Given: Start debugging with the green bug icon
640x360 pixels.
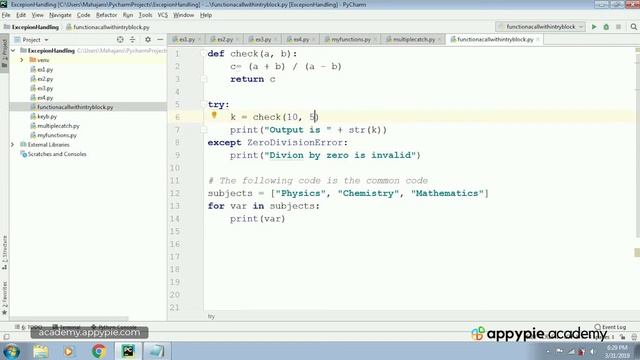Looking at the screenshot, I should click(x=606, y=27).
